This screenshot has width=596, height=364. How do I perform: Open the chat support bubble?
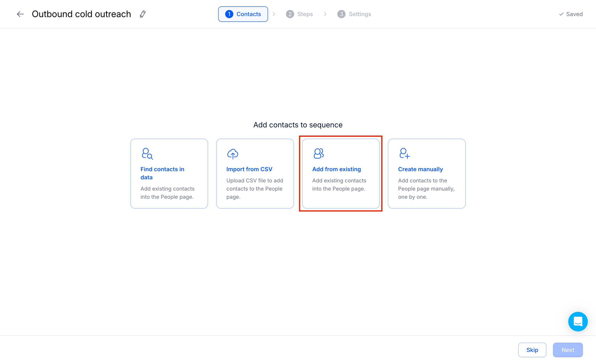(578, 321)
